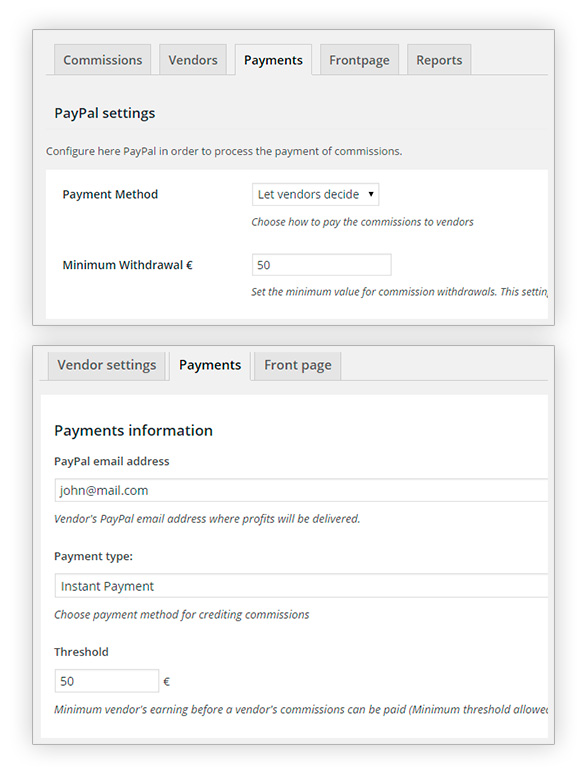Open the Commissions tab
The width and height of the screenshot is (581, 778).
(102, 60)
